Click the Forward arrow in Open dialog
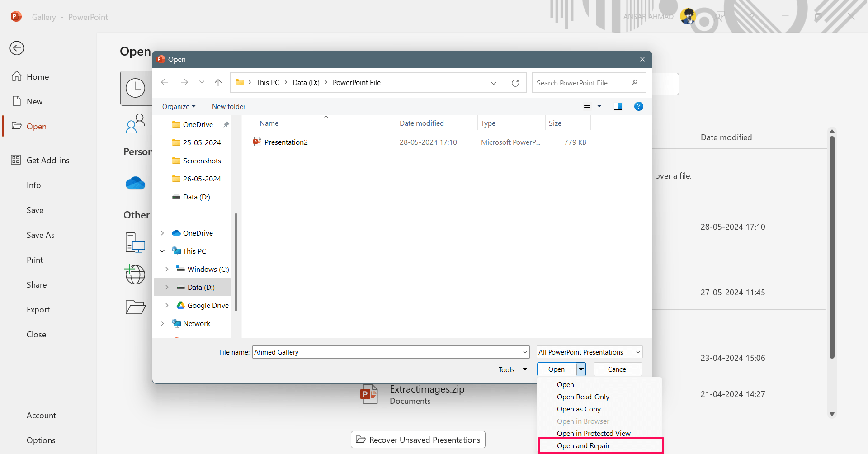The image size is (868, 454). click(184, 82)
